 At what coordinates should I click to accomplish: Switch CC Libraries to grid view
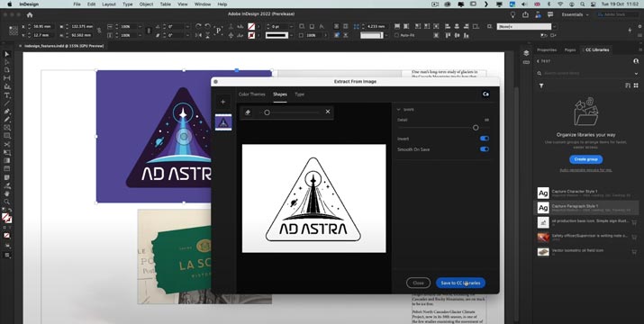pos(636,85)
